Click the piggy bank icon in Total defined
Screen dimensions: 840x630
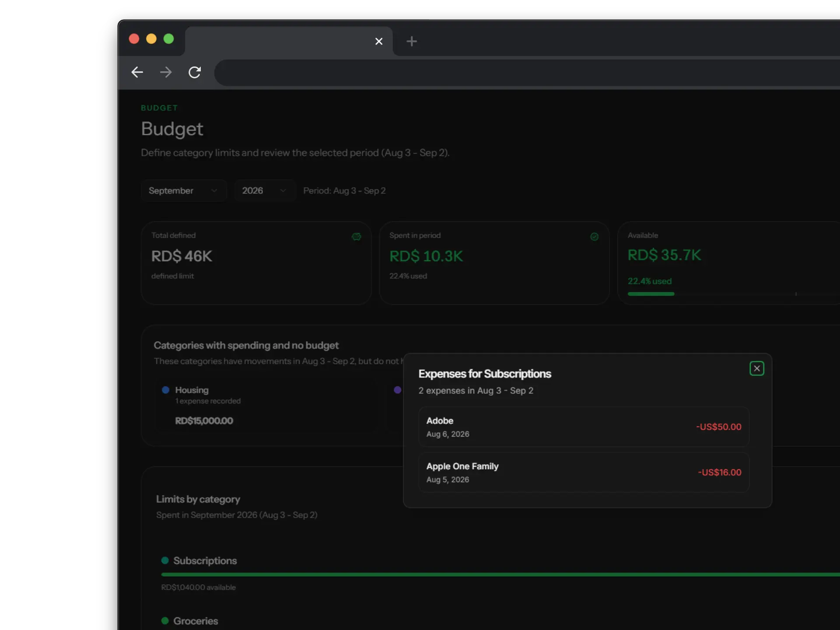357,237
